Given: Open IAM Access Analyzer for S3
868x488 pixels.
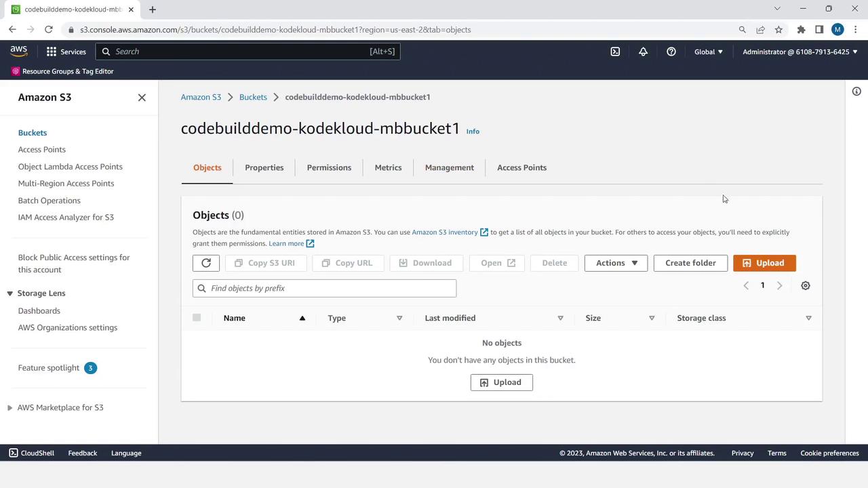Looking at the screenshot, I should pyautogui.click(x=66, y=218).
